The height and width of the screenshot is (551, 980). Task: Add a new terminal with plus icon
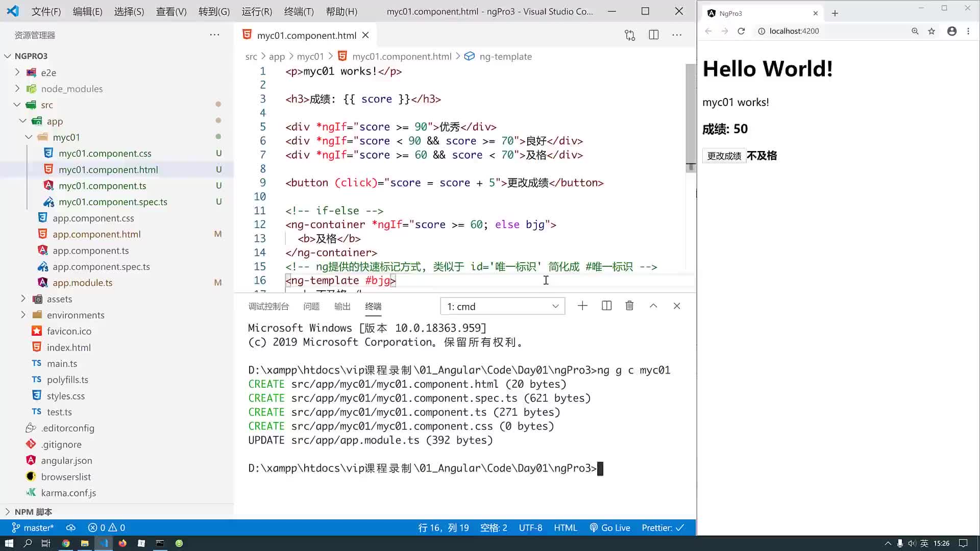[x=582, y=306]
